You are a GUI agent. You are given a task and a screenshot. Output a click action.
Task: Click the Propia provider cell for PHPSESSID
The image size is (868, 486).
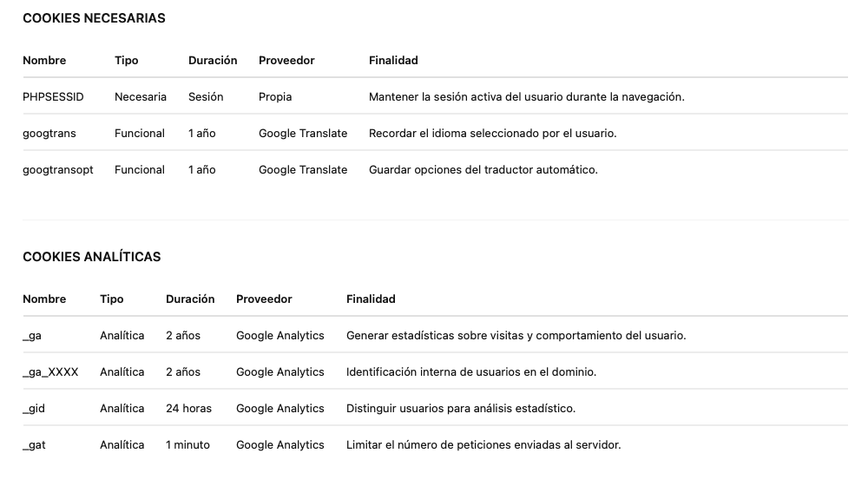point(275,97)
